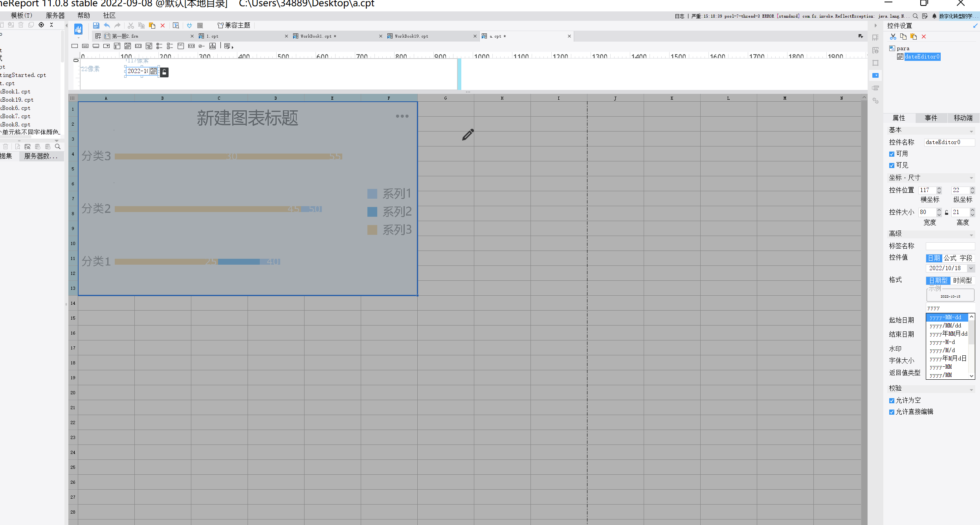Cut selection with the main toolbar scissors icon
The width and height of the screenshot is (980, 525).
pyautogui.click(x=131, y=26)
